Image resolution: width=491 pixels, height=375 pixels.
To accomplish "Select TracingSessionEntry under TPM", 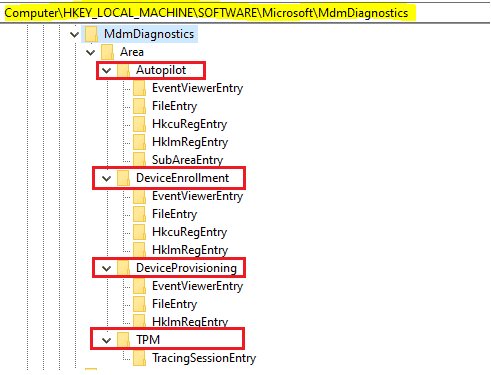I will click(204, 358).
